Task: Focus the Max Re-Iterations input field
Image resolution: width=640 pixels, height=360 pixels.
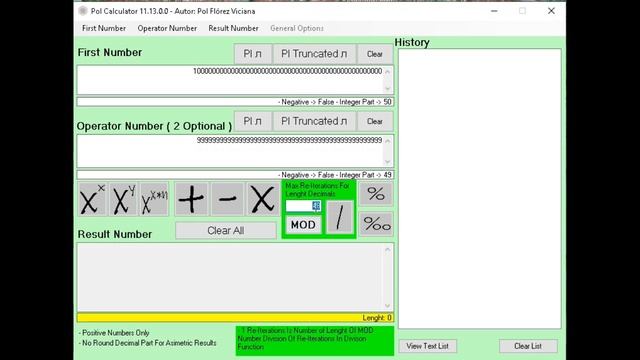Action: point(303,206)
